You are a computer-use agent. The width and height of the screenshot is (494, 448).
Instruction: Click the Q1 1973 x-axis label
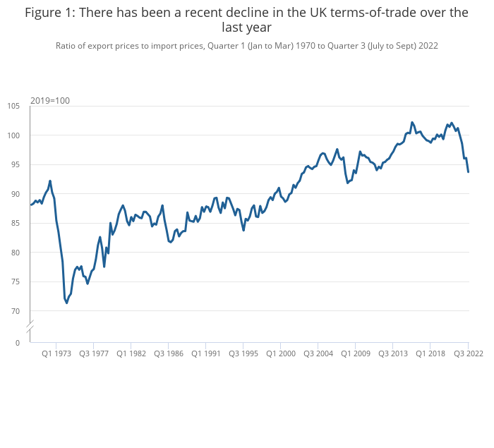click(56, 354)
